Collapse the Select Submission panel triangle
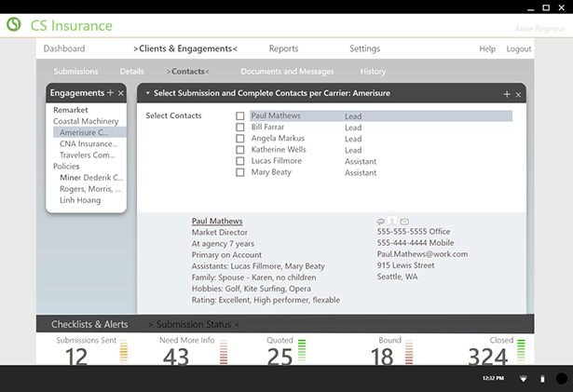Viewport: 573px width, 392px height. point(147,93)
